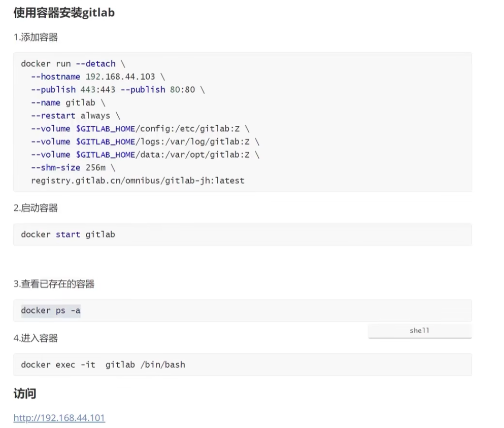Open the http://192.168.44.101 link
The width and height of the screenshot is (504, 428).
59,417
